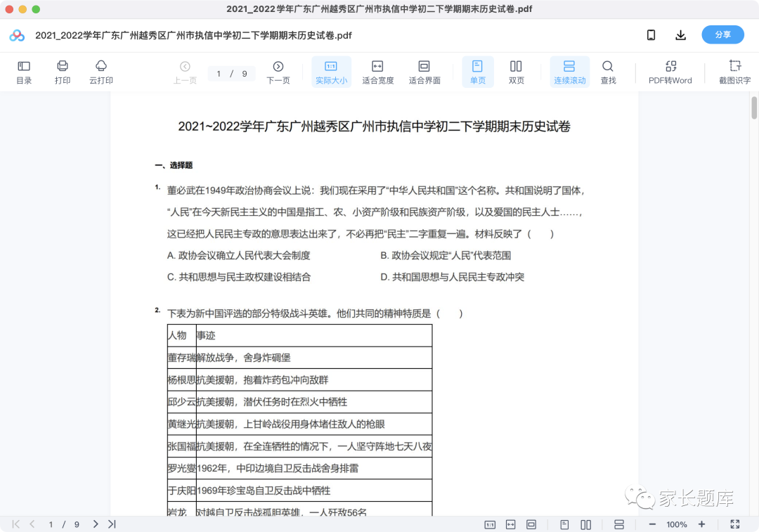Click the Baidu Netdisk cloud logo
This screenshot has width=759, height=532.
point(17,35)
